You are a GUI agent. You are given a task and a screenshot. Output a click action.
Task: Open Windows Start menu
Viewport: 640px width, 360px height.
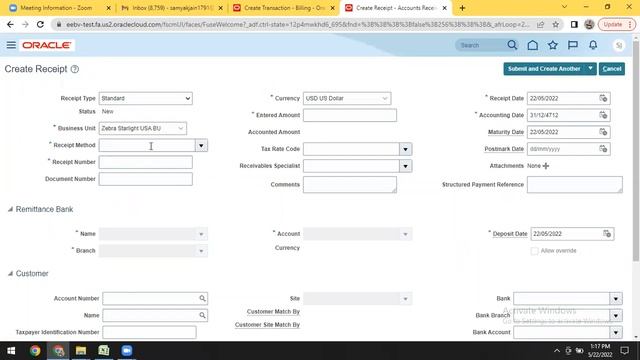coord(11,351)
